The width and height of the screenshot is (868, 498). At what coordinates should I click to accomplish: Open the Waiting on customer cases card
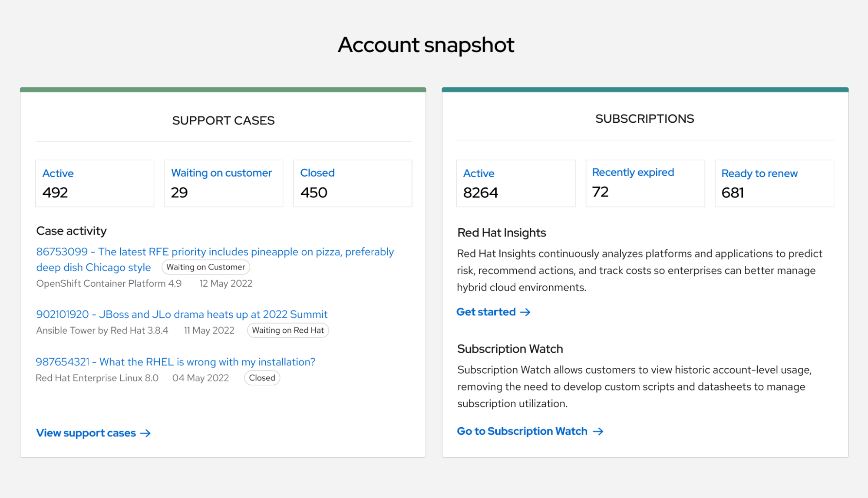pyautogui.click(x=223, y=183)
